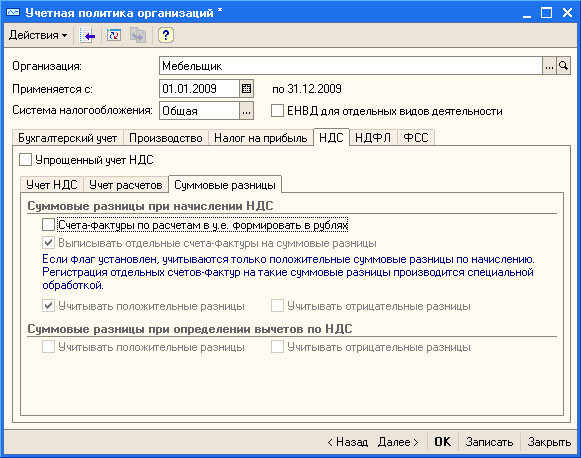Screen dimensions: 581x458
Task: Open Система налогообложения selection ellipsis button
Action: click(246, 111)
